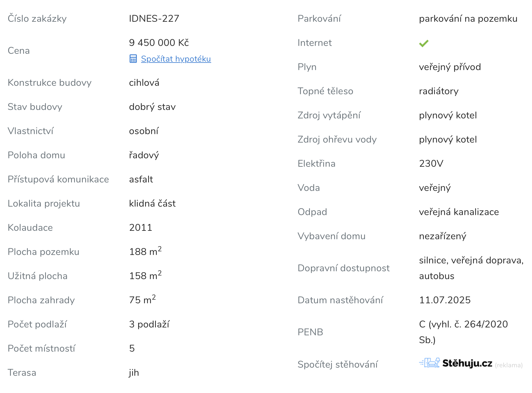Click the move-in date 11.07.2025
This screenshot has height=393, width=532.
pos(445,300)
